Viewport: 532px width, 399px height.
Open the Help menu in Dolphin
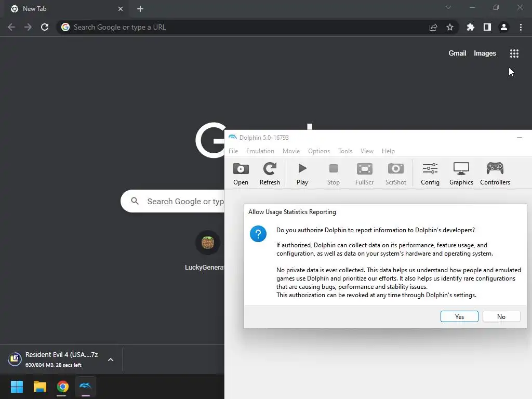point(388,151)
